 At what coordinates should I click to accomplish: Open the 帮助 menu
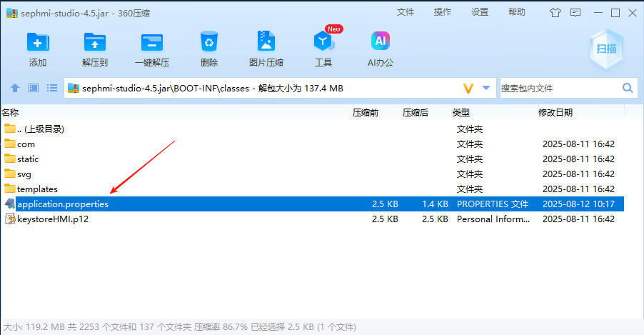(517, 12)
